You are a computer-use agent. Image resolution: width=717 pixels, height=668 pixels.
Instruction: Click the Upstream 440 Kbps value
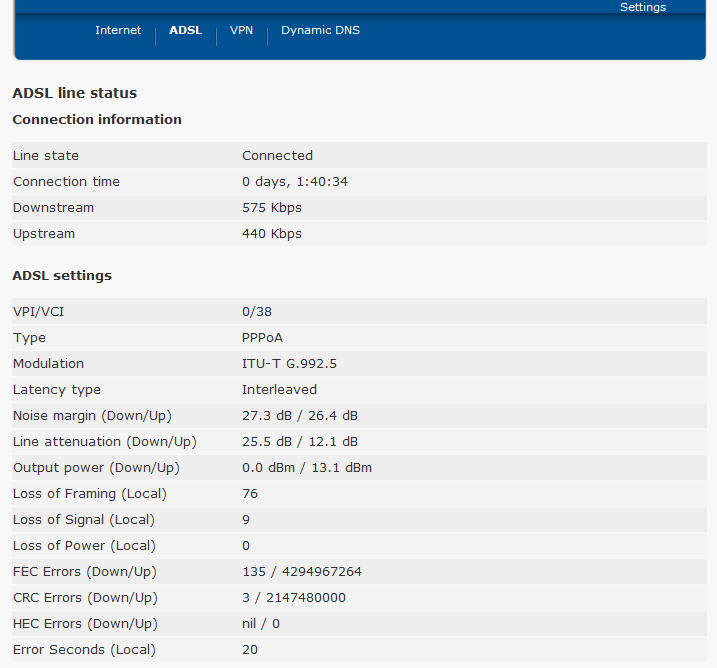click(x=272, y=233)
